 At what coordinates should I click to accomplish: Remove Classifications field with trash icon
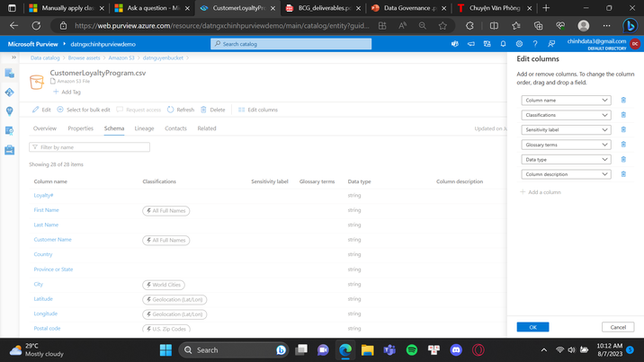pos(623,115)
